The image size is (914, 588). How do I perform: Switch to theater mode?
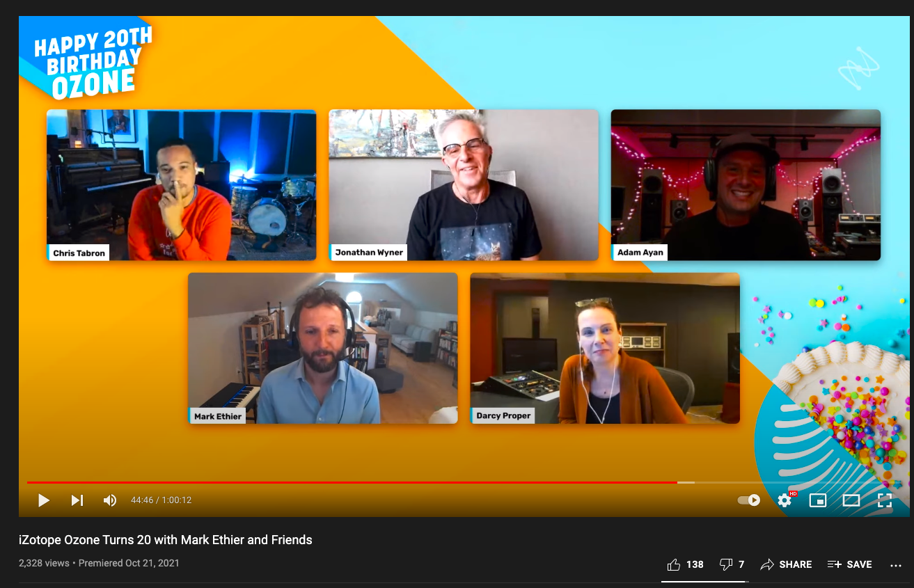pyautogui.click(x=851, y=500)
